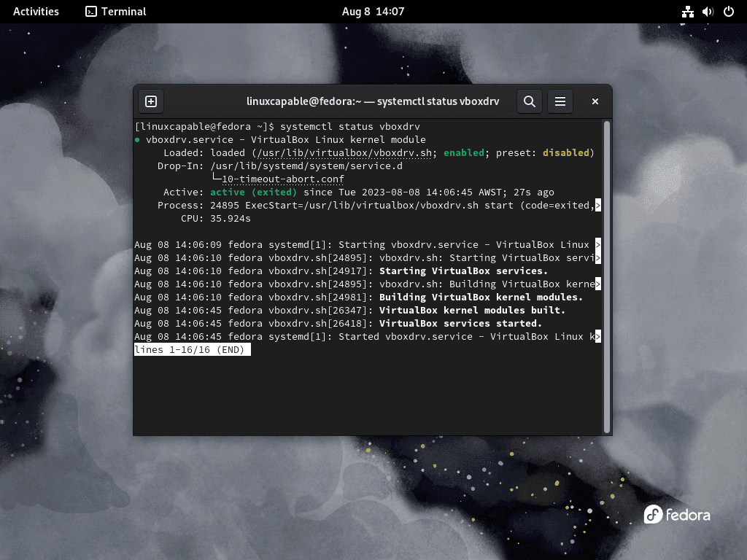Open the terminal hamburger menu
This screenshot has width=747, height=560.
pos(560,101)
